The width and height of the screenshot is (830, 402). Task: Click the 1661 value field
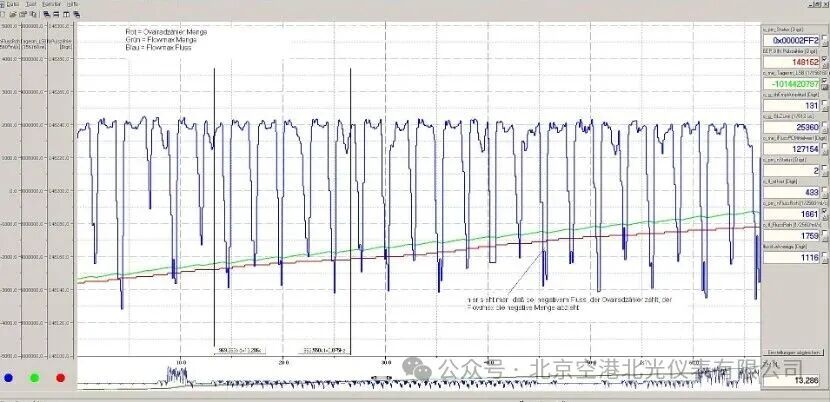tap(792, 214)
